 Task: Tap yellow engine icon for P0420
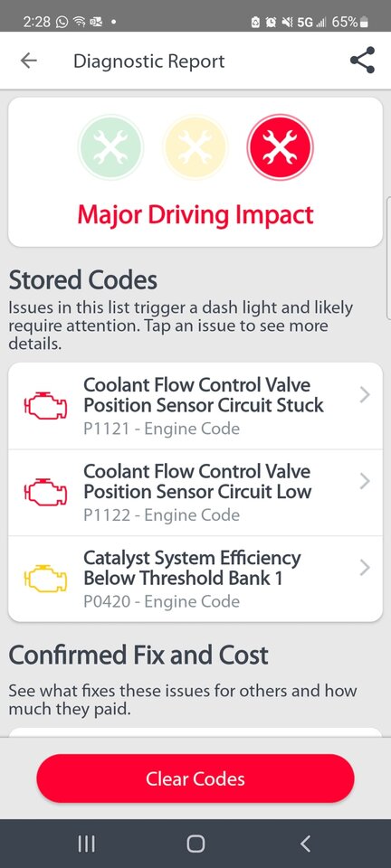[45, 579]
